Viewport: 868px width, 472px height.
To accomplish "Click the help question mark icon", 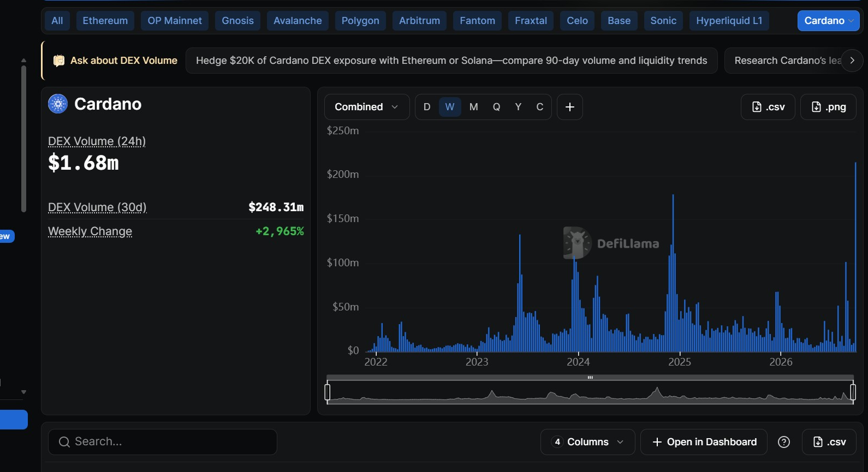I will [784, 442].
